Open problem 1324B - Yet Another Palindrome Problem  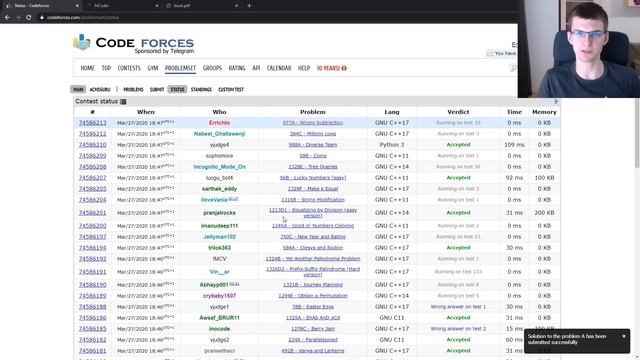[313, 259]
